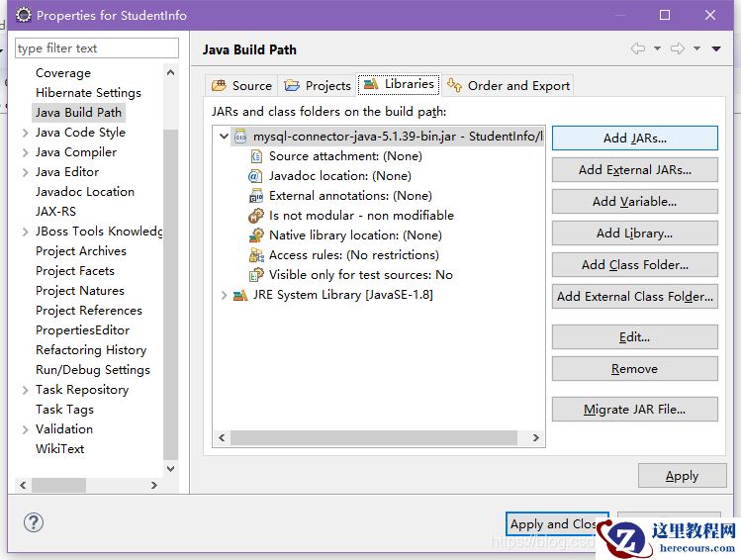
Task: Select the Libraries tab
Action: click(400, 84)
